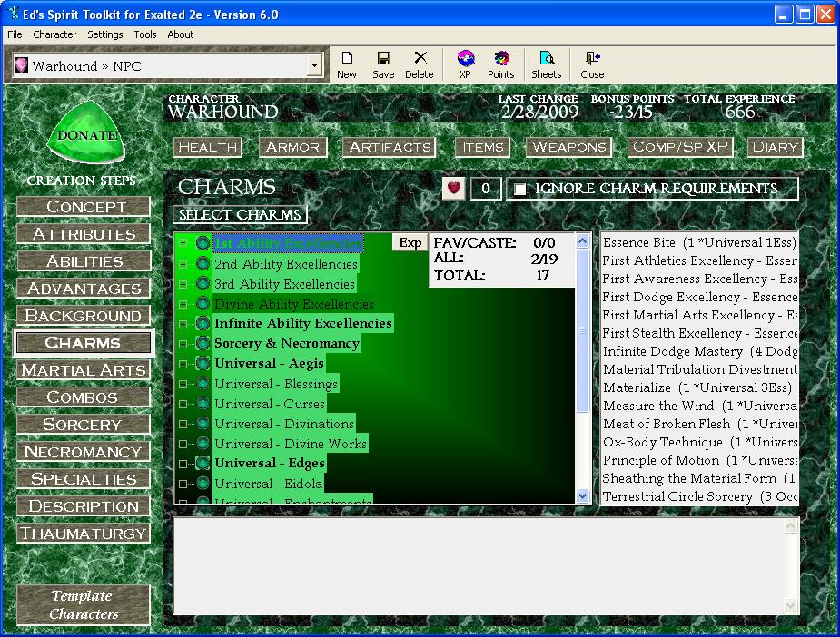Click the red heart icon beside Charms
Image resolution: width=840 pixels, height=637 pixels.
[x=453, y=189]
